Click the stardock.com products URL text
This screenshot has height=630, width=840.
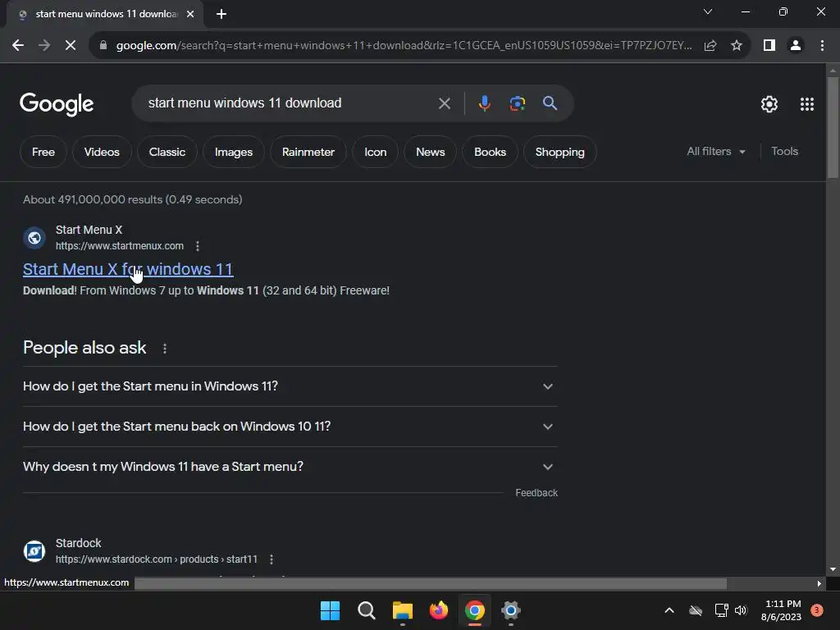click(x=157, y=559)
